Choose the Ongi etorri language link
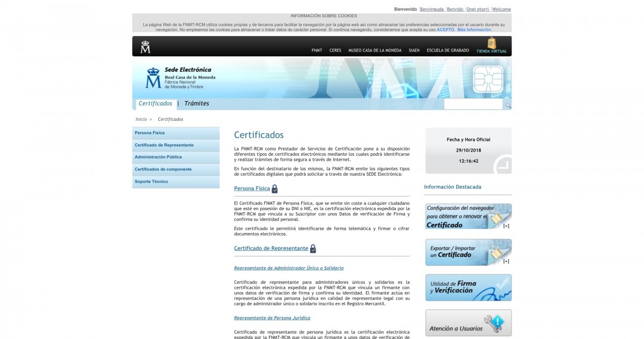644x339 pixels. 478,9
